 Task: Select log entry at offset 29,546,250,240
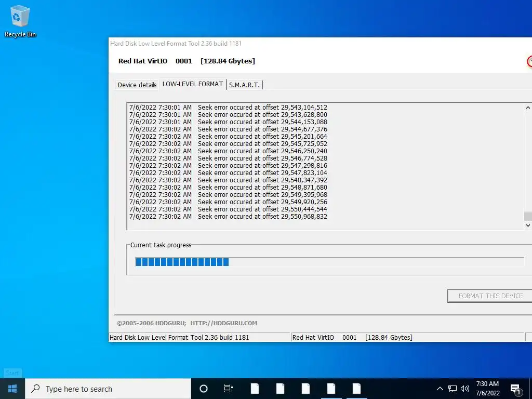[228, 151]
